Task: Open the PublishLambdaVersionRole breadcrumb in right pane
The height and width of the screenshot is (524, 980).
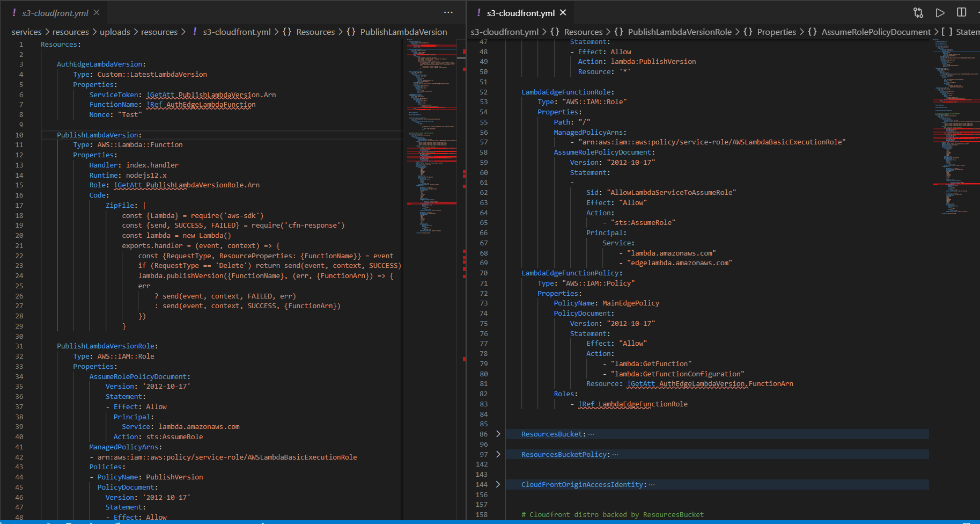Action: click(680, 32)
